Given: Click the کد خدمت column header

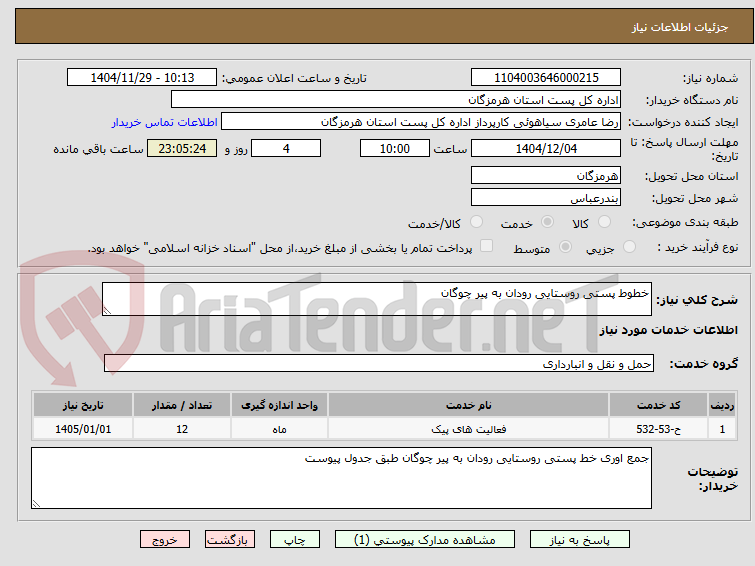Looking at the screenshot, I should click(658, 405).
